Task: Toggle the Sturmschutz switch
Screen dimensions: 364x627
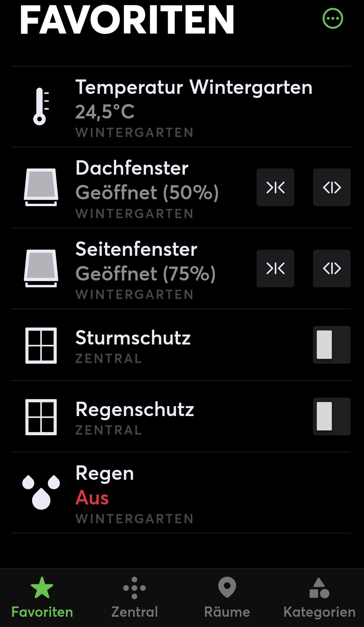Action: tap(331, 345)
